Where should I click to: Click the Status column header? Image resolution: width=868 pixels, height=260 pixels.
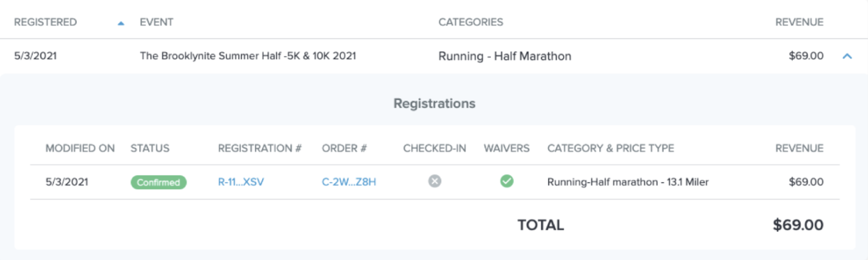coord(150,148)
